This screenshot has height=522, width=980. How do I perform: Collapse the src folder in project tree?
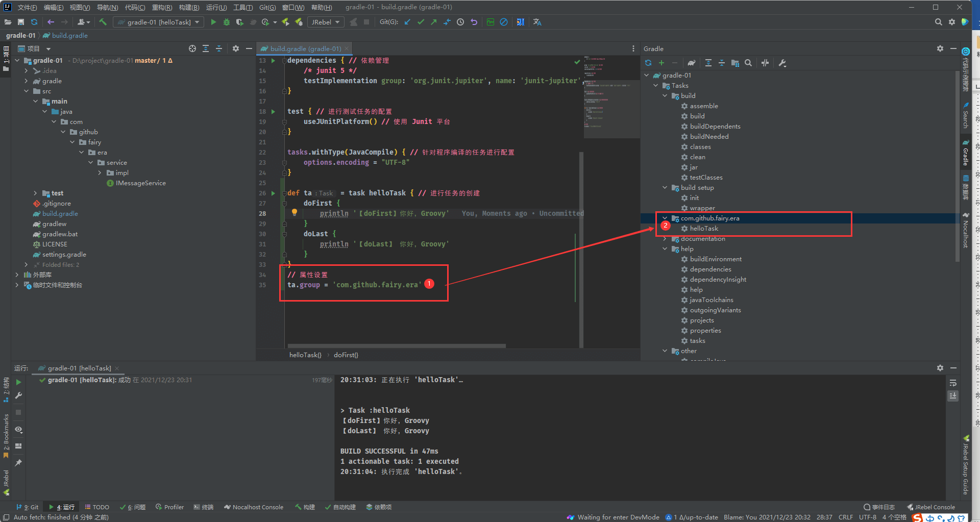[x=26, y=91]
